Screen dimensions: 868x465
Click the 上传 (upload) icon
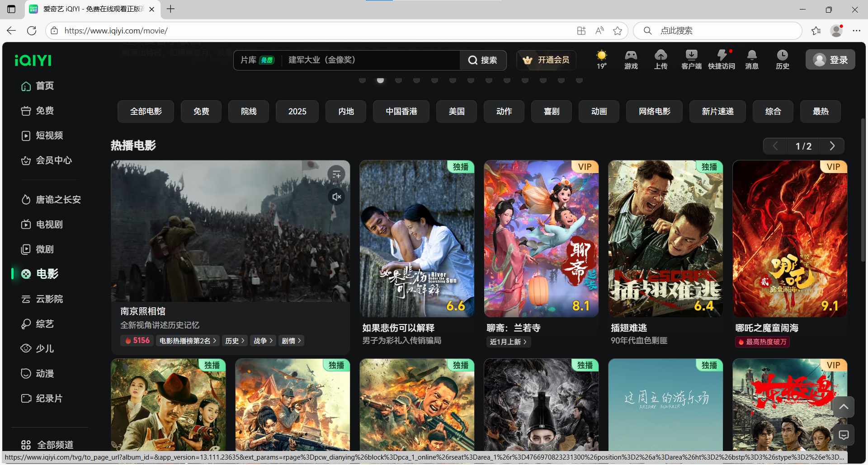(661, 60)
